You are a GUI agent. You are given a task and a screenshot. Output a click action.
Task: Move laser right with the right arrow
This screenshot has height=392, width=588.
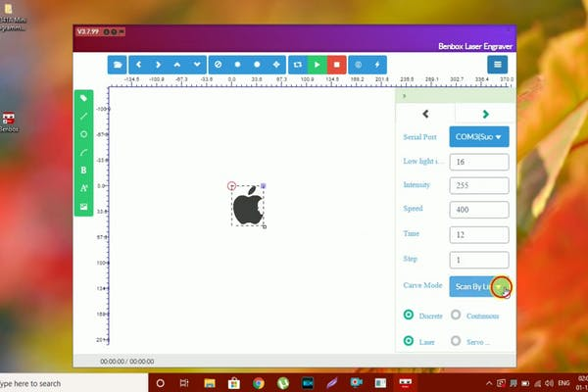coord(158,65)
